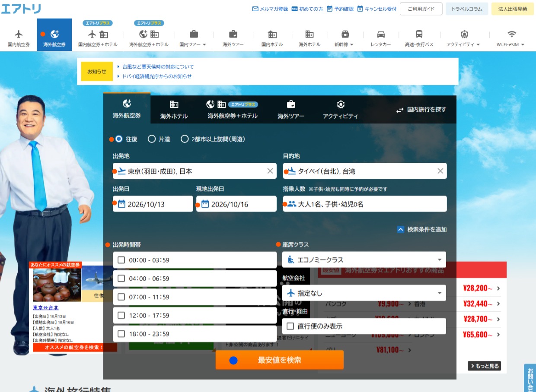Viewport: 536px width, 392px height.
Task: Open 東京⇔台北 recommended ticket link
Action: 46,308
